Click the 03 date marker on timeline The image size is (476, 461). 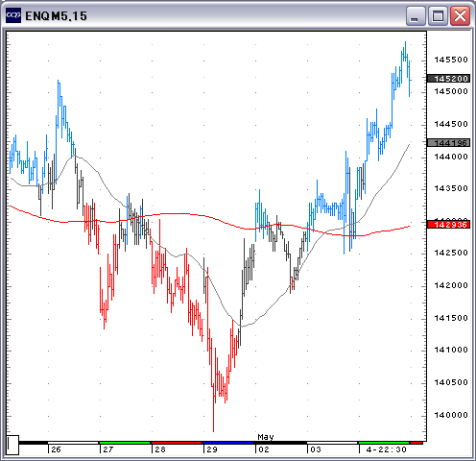pyautogui.click(x=316, y=449)
